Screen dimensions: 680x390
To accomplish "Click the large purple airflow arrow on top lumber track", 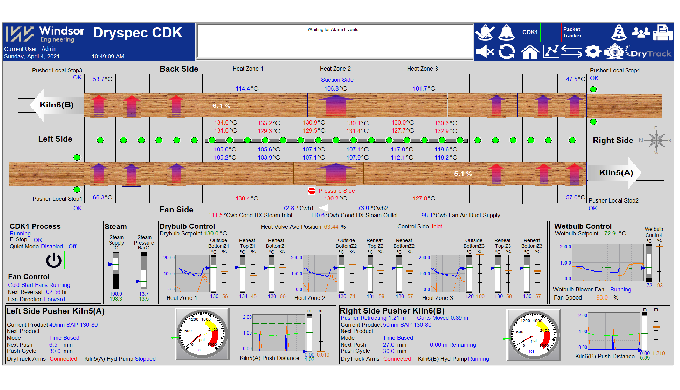I will (x=336, y=105).
